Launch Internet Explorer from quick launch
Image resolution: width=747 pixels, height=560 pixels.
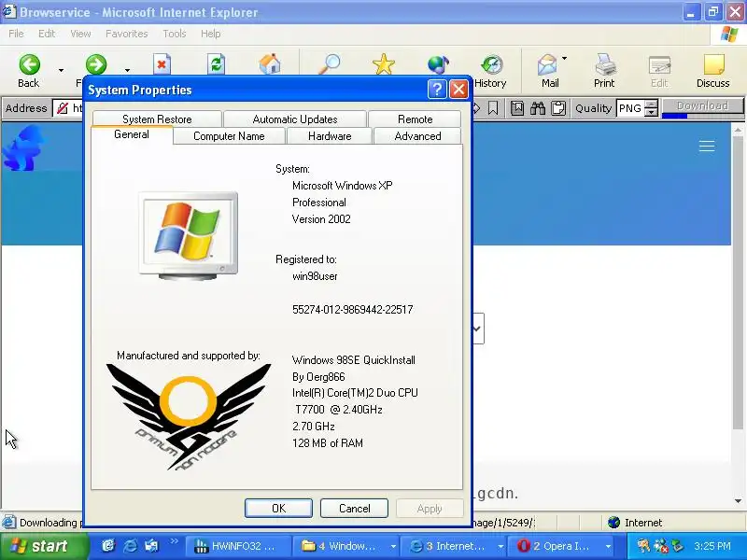(x=130, y=546)
